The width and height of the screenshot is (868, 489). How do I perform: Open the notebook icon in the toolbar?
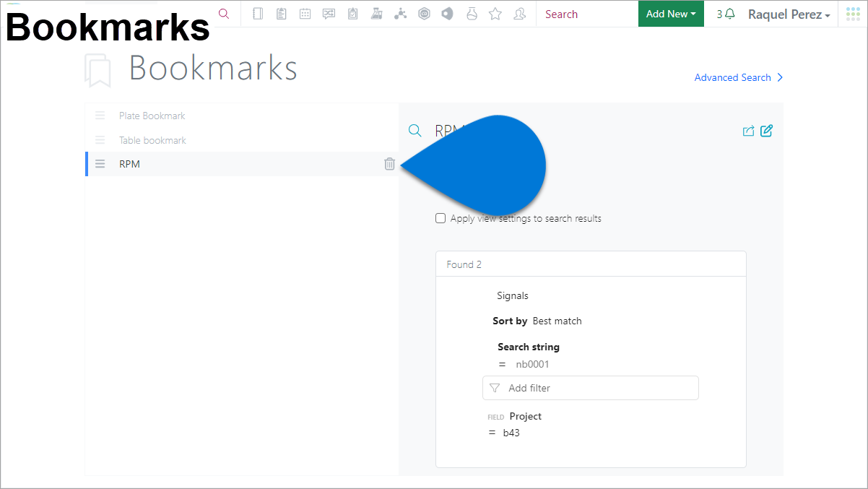[258, 14]
